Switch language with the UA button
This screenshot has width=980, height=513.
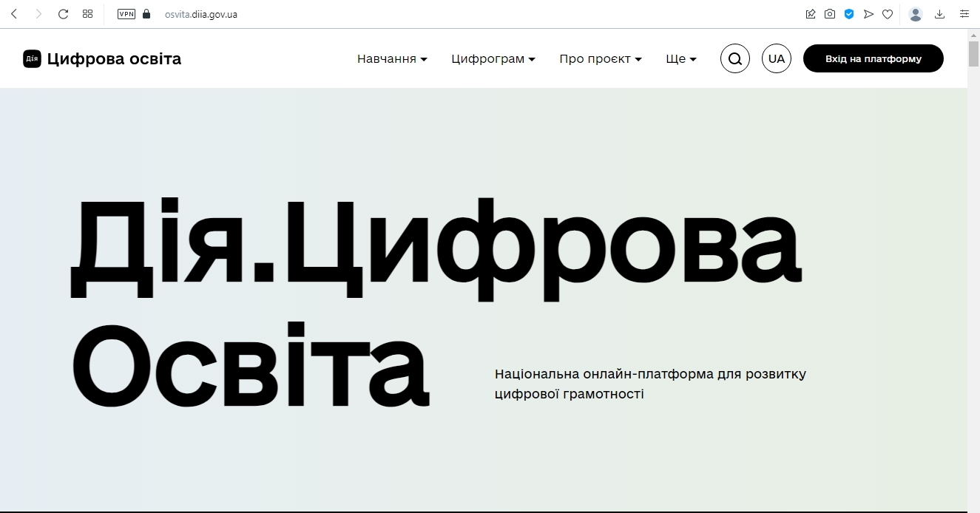tap(776, 59)
